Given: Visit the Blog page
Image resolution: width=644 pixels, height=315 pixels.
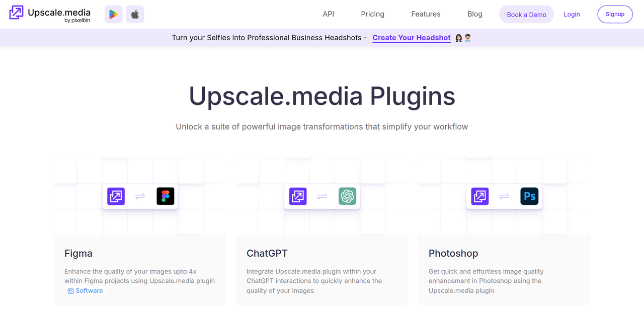Looking at the screenshot, I should (475, 14).
